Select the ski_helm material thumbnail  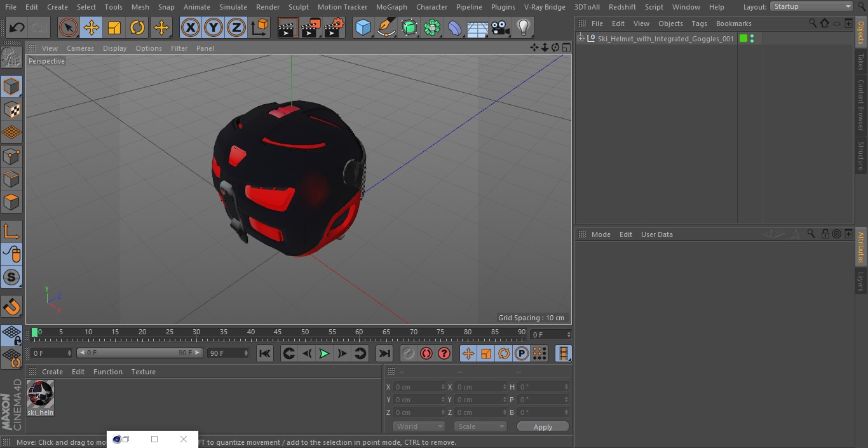(x=41, y=395)
